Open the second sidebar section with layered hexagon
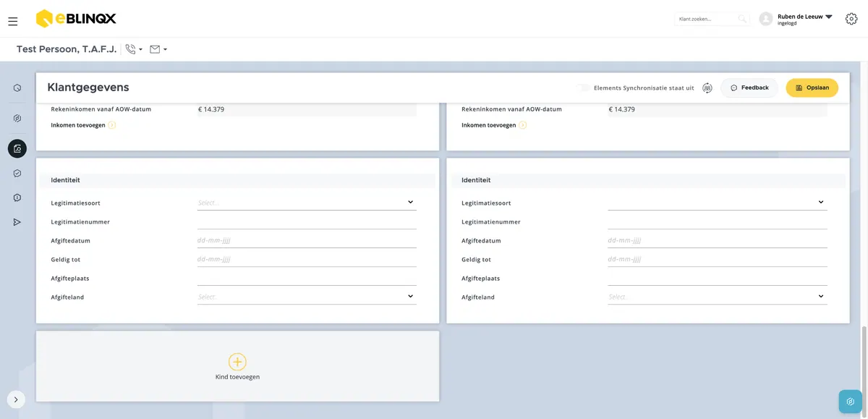The image size is (868, 419). point(17,118)
